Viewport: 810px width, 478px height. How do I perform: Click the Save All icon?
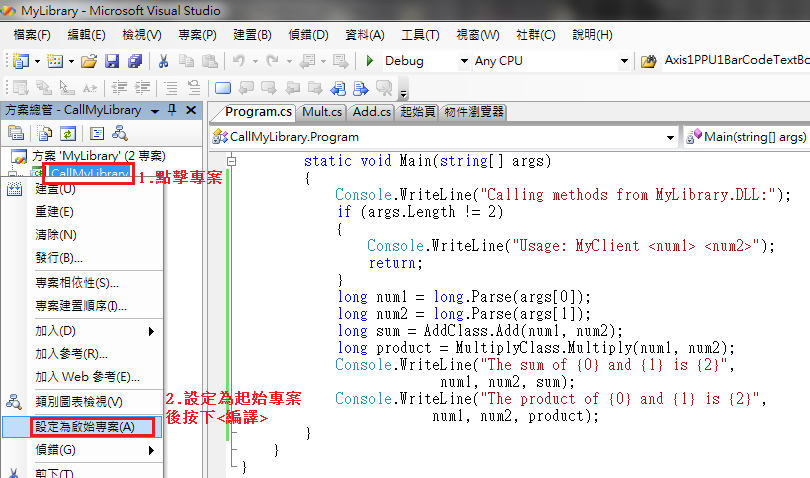[x=135, y=61]
